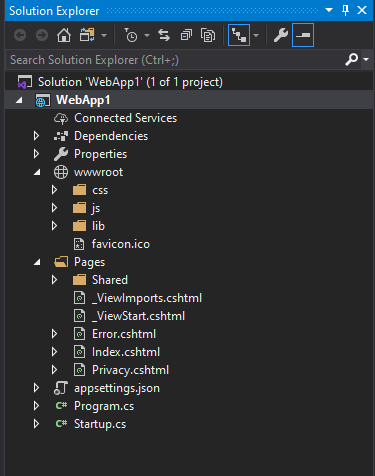Click the Properties wrench tree icon
Viewport: 375px width, 476px height.
point(61,154)
